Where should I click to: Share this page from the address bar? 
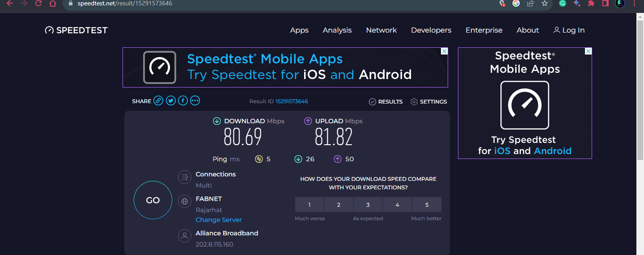click(530, 3)
